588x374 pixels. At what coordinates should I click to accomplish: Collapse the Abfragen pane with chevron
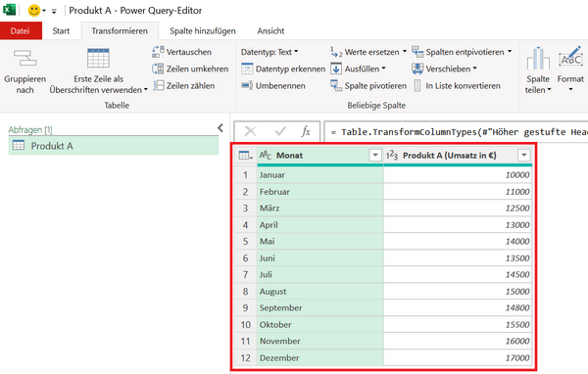220,128
